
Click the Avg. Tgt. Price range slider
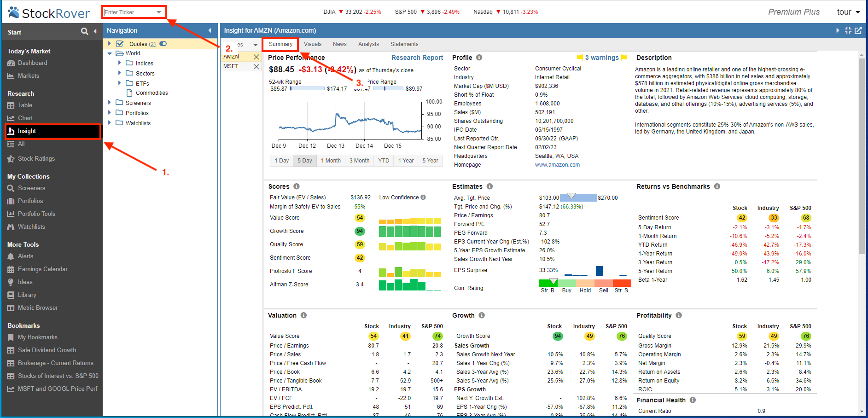coord(578,197)
